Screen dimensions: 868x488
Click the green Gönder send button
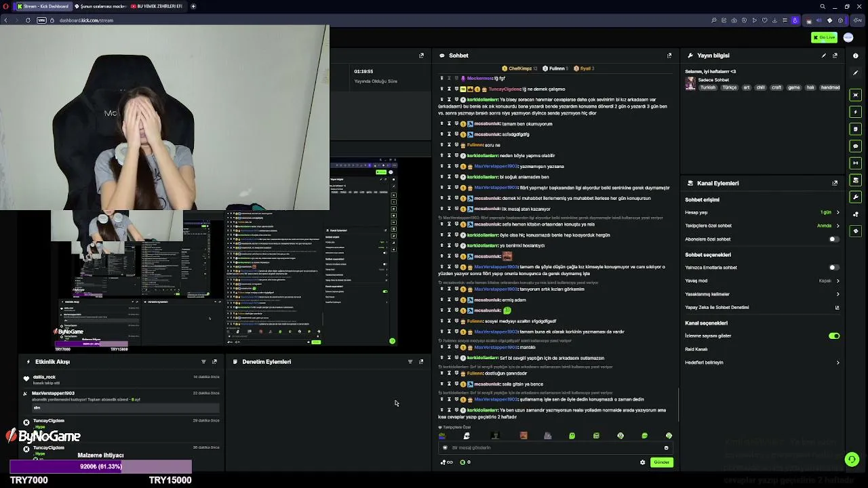[x=661, y=462]
